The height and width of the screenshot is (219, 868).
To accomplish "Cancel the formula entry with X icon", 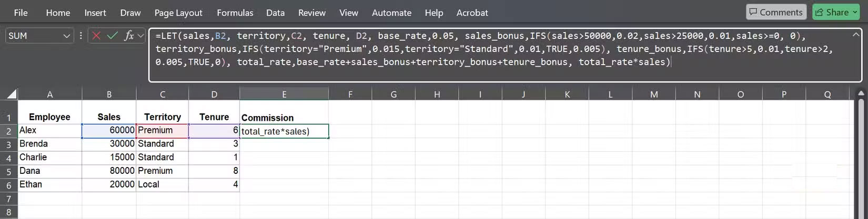I will tap(96, 36).
